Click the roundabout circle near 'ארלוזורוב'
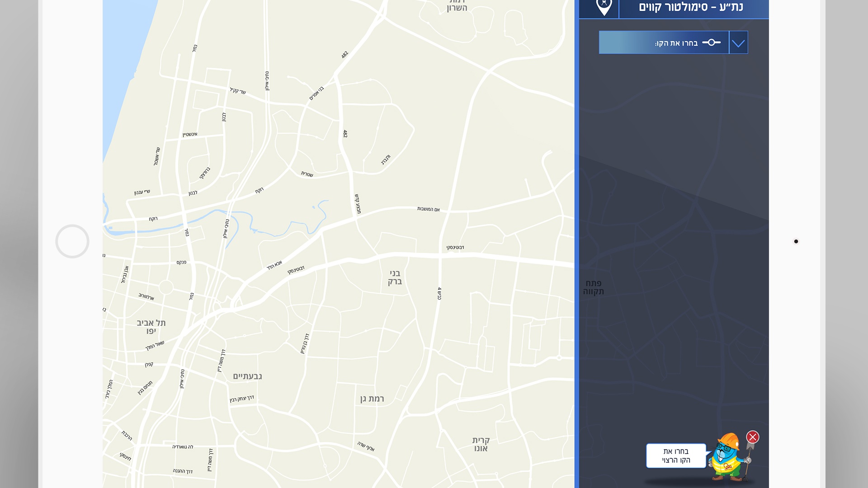Viewport: 868px width, 488px height. [166, 287]
